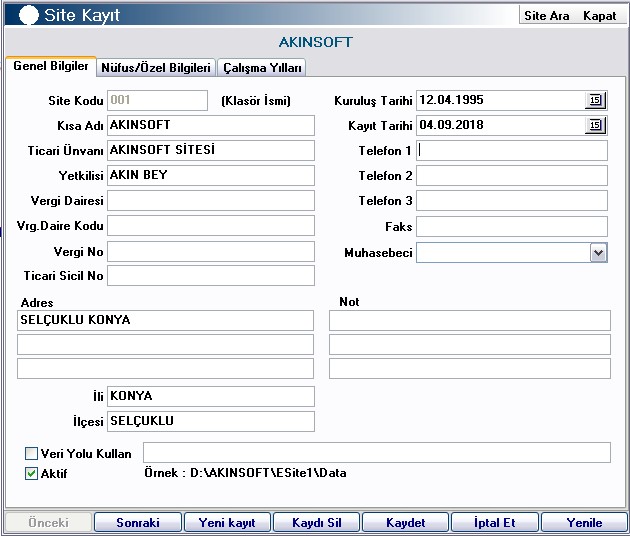Click Site Ara in the title bar
Viewport: 630px width, 536px height.
tap(546, 16)
